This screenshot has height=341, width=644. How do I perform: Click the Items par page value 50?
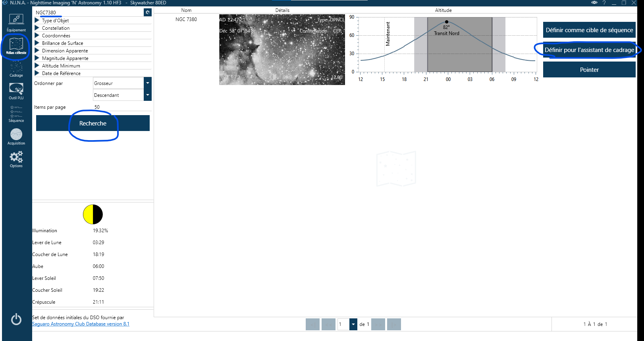pyautogui.click(x=122, y=107)
